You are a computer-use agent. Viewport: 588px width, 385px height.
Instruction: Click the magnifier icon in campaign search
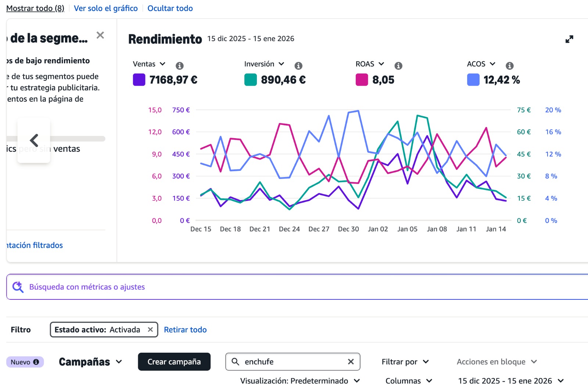pos(235,362)
